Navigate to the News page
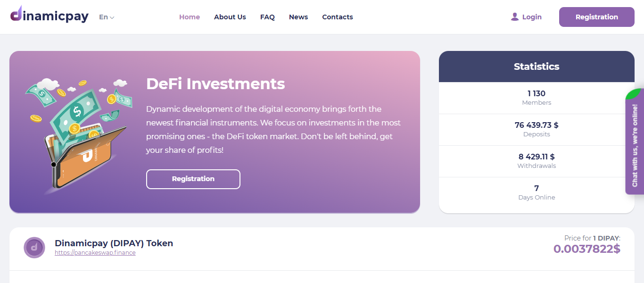Viewport: 644px width, 283px height. pos(298,17)
